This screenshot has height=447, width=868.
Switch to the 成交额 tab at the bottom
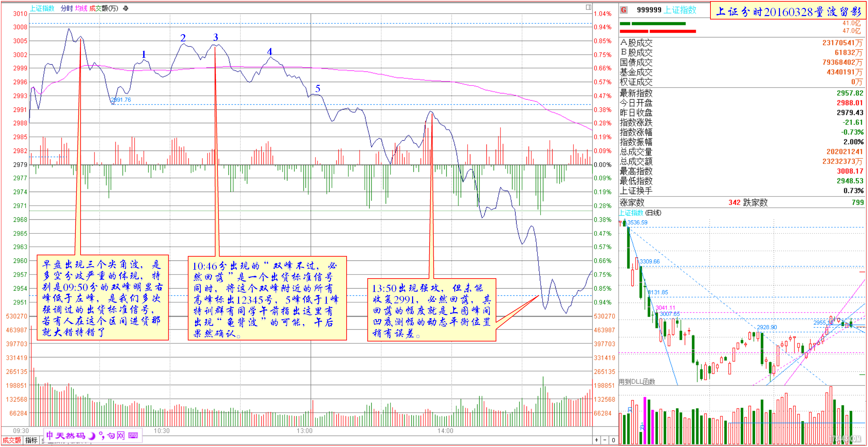click(x=12, y=440)
